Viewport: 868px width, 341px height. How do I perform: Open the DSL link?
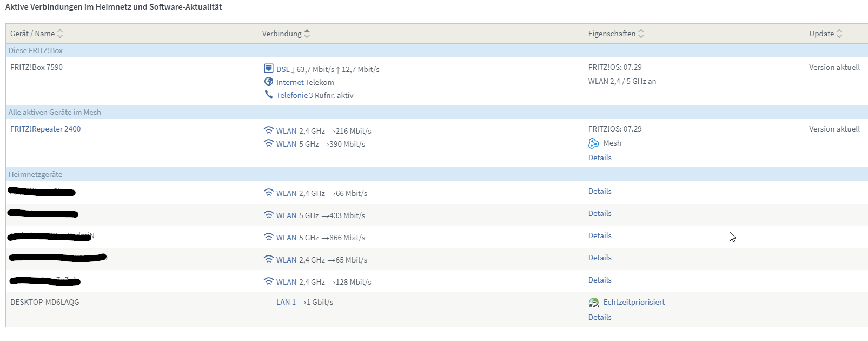click(283, 69)
